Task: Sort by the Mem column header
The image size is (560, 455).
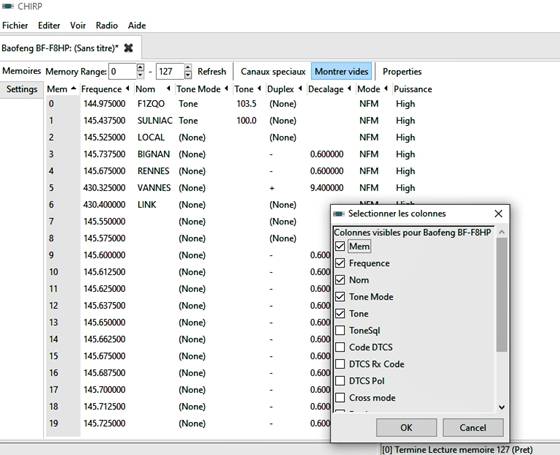Action: click(x=61, y=89)
